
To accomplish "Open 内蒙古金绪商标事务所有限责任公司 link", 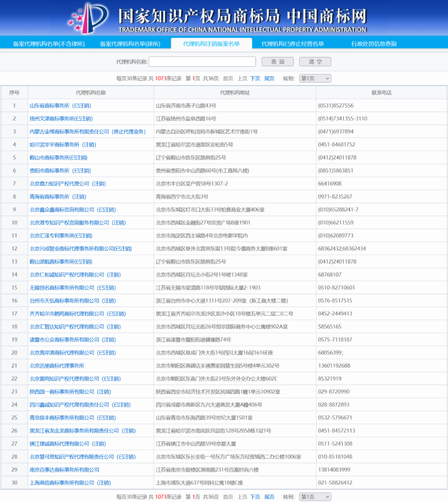I will click(88, 132).
